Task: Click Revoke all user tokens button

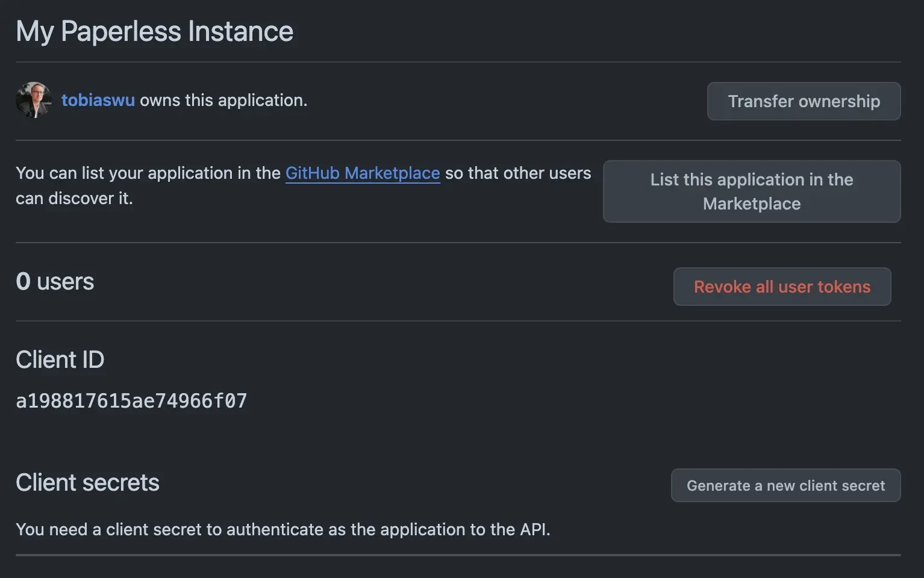Action: click(x=782, y=287)
